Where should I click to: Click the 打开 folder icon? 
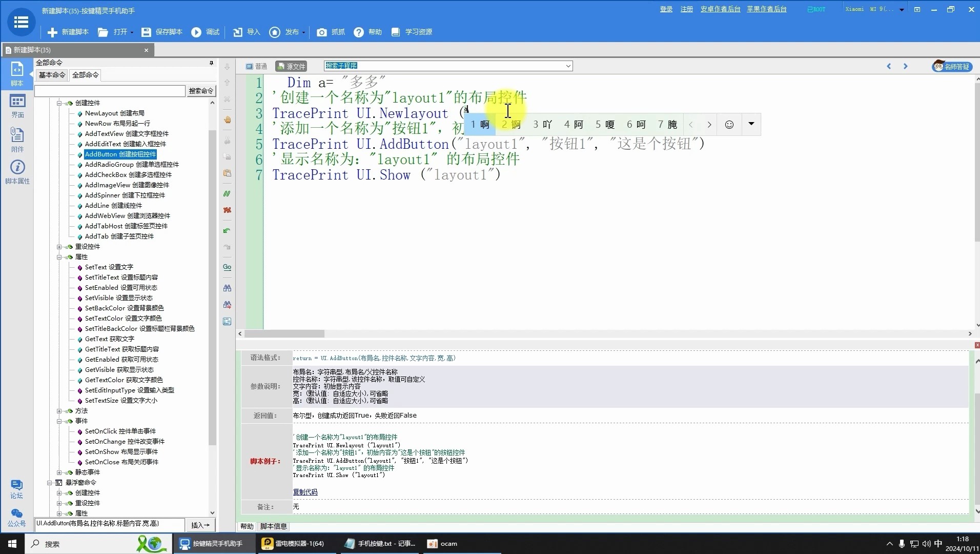pyautogui.click(x=103, y=32)
